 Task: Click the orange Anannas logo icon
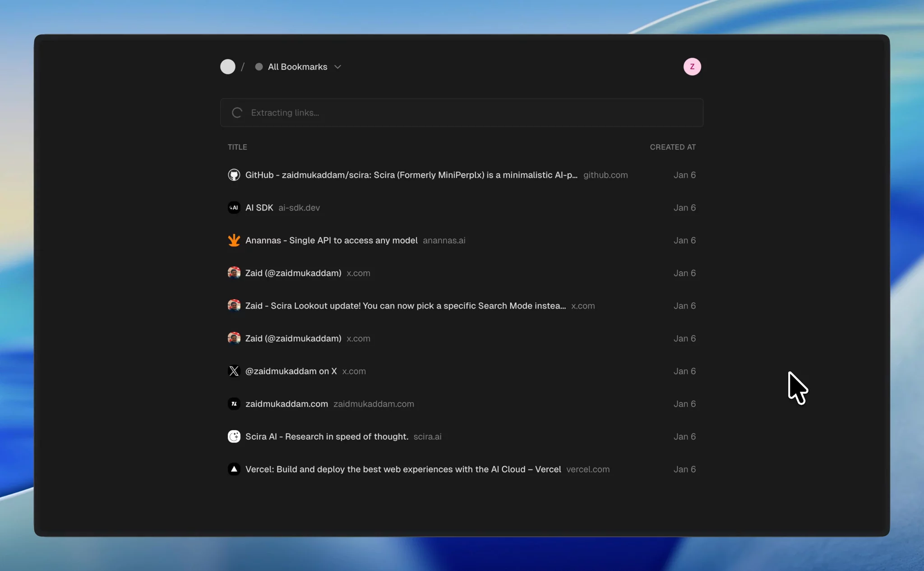234,240
